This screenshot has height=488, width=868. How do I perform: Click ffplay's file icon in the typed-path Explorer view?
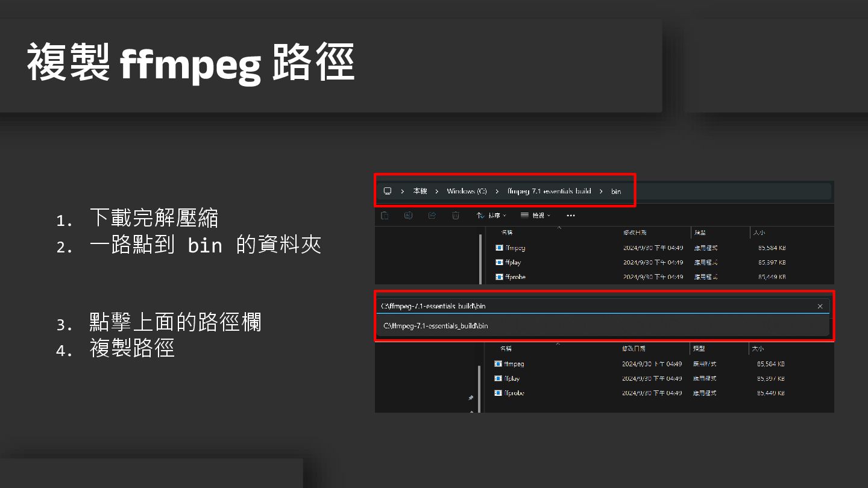click(498, 378)
